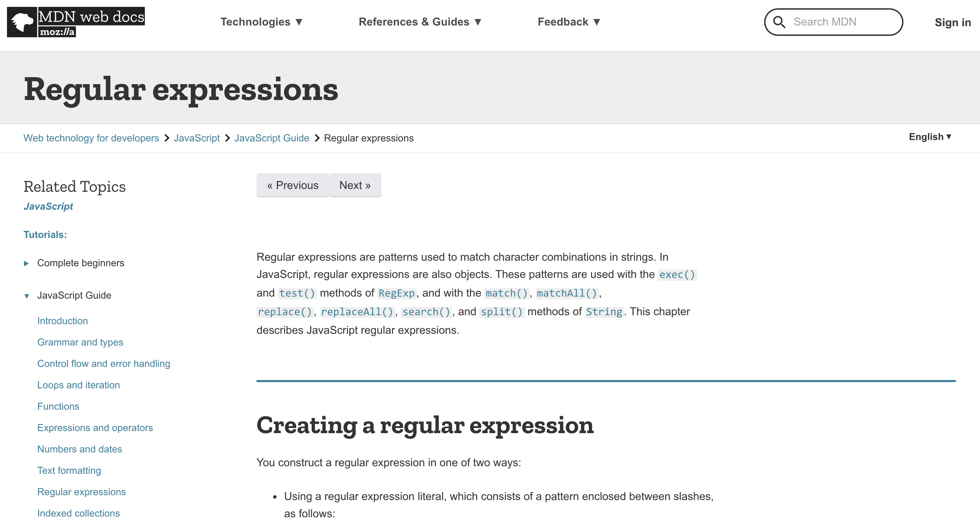Open the exec() method reference link
980x529 pixels.
pyautogui.click(x=677, y=275)
